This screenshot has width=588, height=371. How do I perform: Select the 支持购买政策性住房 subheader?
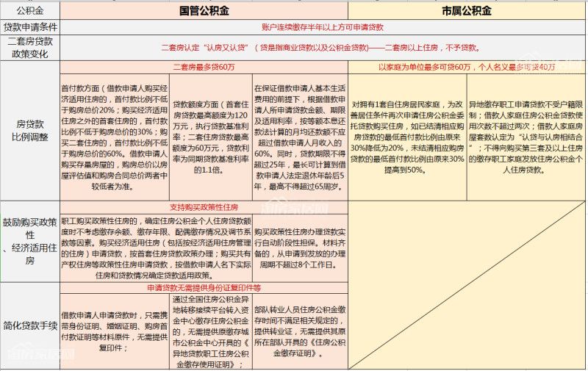coord(204,207)
